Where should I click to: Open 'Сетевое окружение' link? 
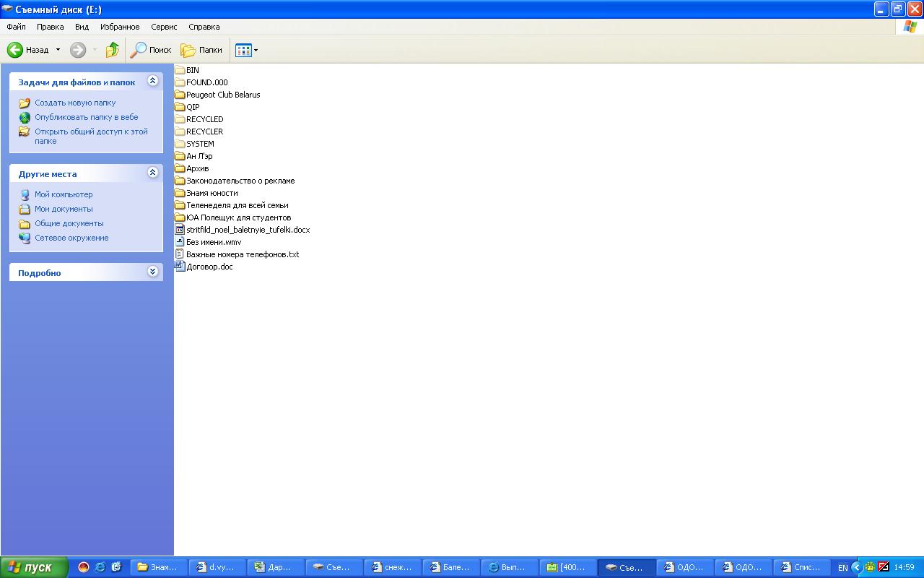click(x=71, y=238)
